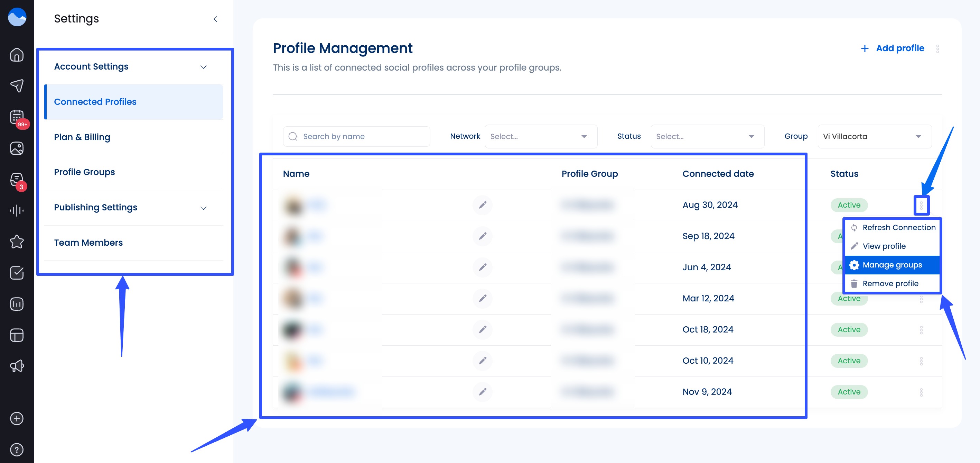Open the analytics bar chart icon
980x463 pixels.
17,303
